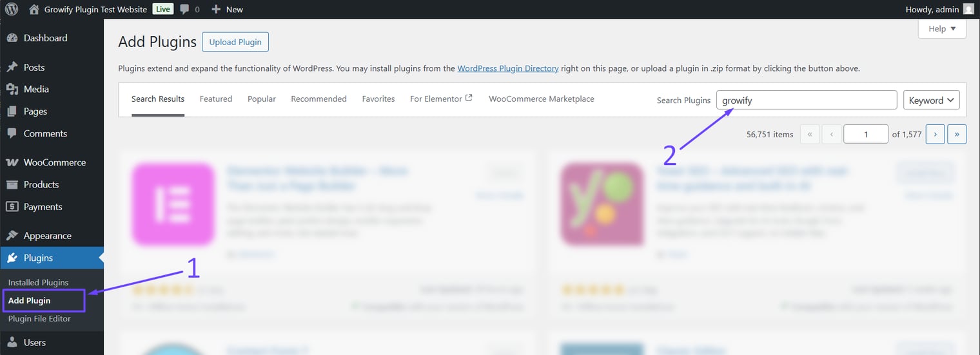Open Dashboard from sidebar icon

[x=12, y=38]
